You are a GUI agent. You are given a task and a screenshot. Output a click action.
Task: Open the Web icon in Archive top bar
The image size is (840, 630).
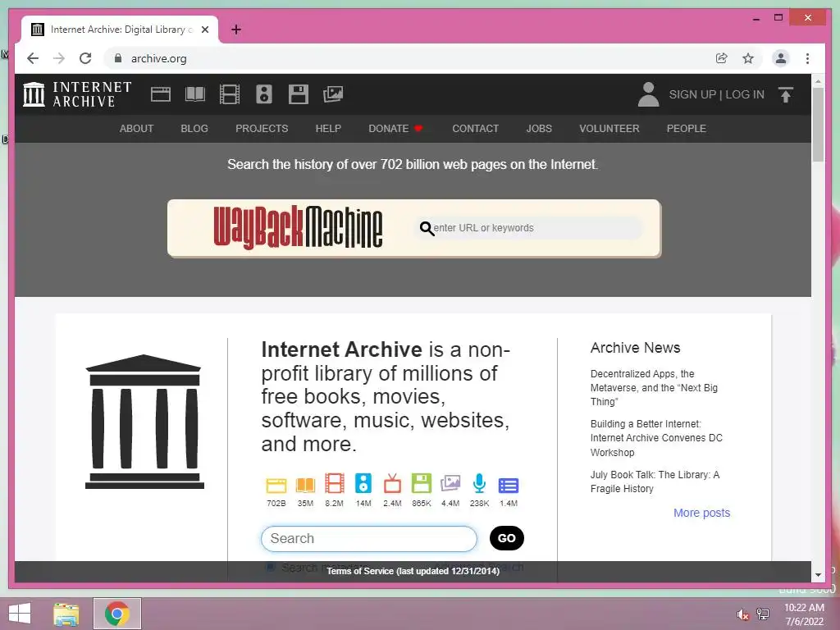coord(160,94)
